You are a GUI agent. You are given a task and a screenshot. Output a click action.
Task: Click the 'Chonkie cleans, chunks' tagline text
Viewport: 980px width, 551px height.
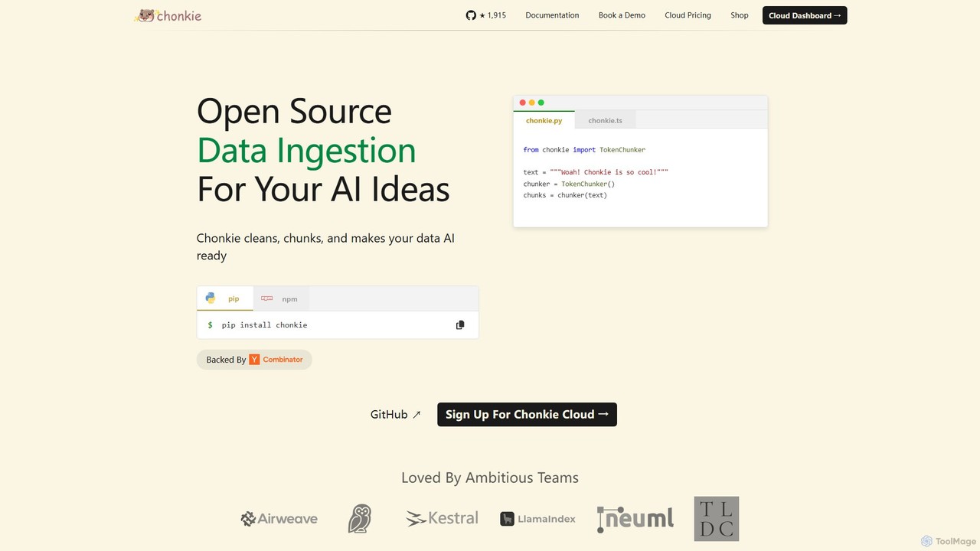click(325, 246)
